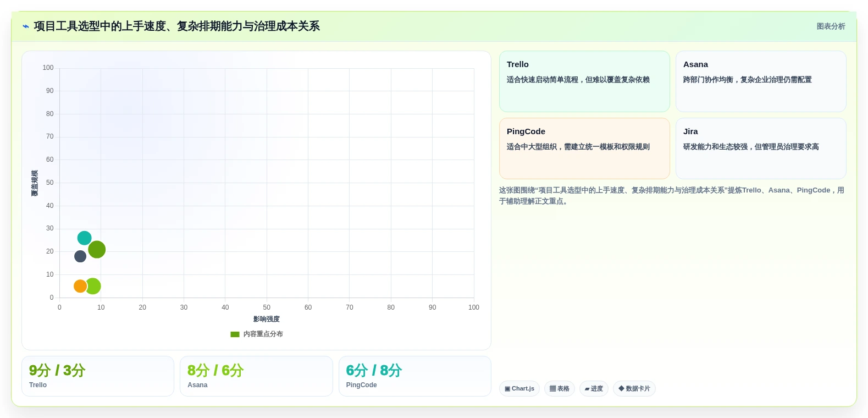Click the Trello 9分 / 3分 score card
This screenshot has width=868, height=418.
point(98,376)
